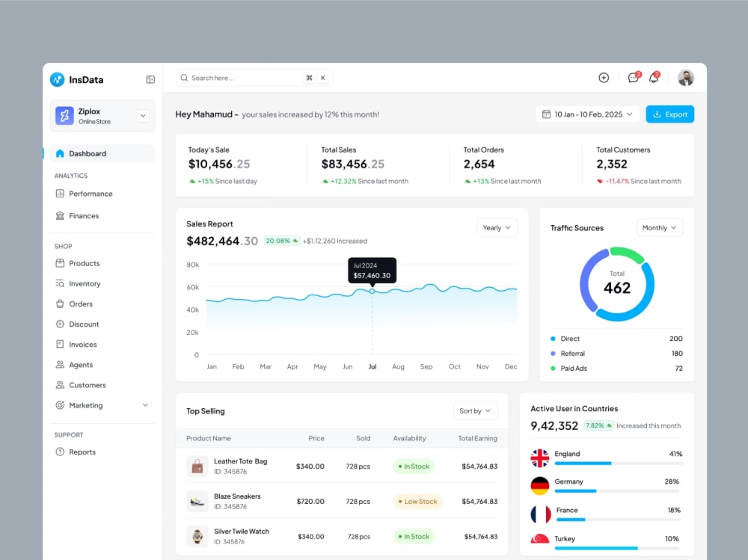Click the Invoices document icon
748x560 pixels.
coord(60,344)
